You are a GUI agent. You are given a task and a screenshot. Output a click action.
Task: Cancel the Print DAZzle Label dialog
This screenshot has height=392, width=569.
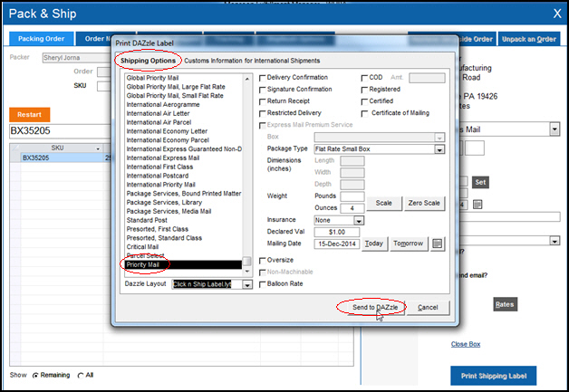point(428,308)
